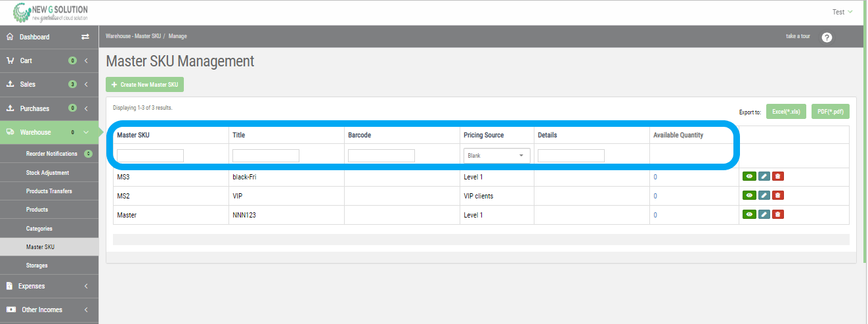
Task: Open the Test user dropdown menu
Action: (842, 12)
